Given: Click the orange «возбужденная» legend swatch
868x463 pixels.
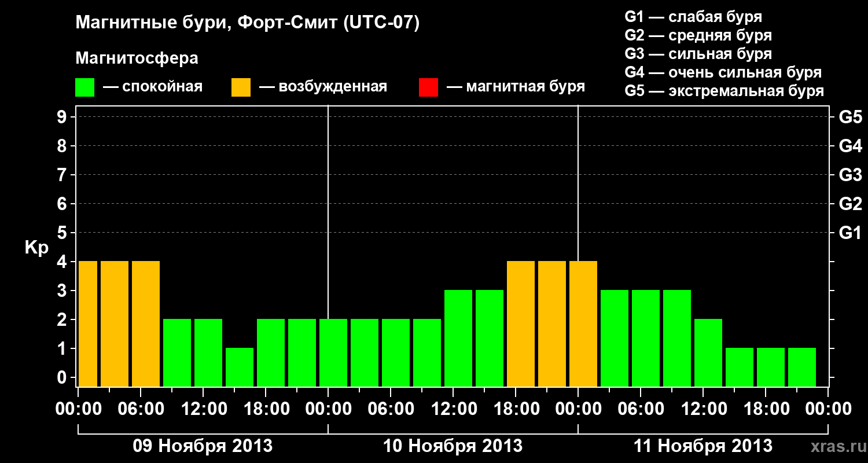Looking at the screenshot, I should (x=241, y=87).
